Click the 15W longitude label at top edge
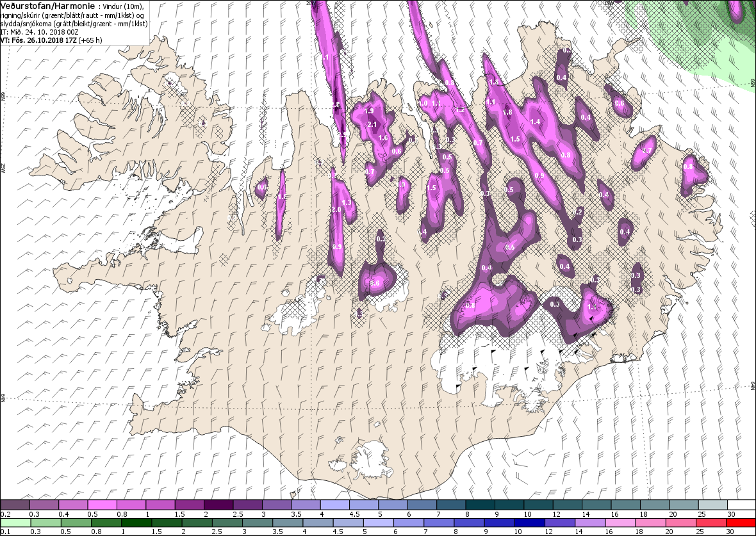Image resolution: width=756 pixels, height=536 pixels. tap(609, 3)
